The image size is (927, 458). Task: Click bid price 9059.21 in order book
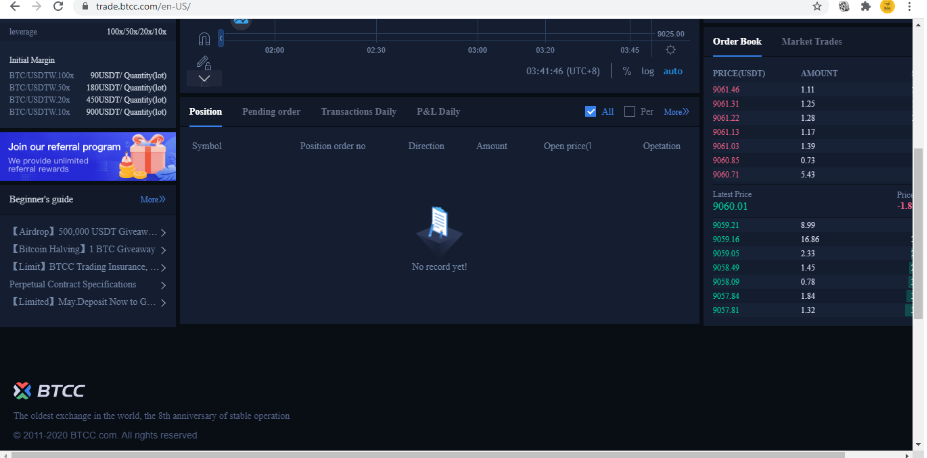(x=726, y=225)
